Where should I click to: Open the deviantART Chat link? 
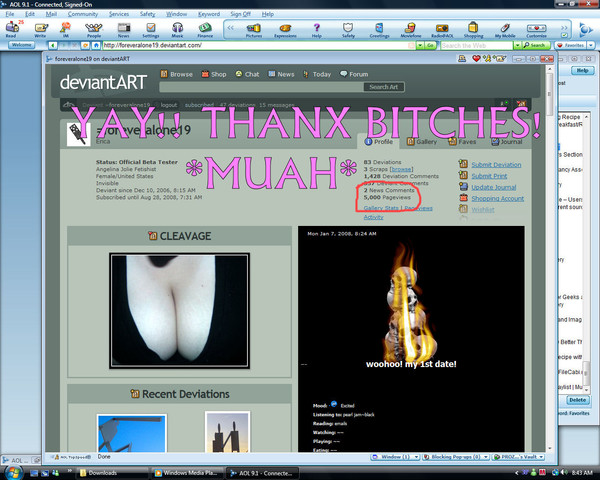coord(248,74)
